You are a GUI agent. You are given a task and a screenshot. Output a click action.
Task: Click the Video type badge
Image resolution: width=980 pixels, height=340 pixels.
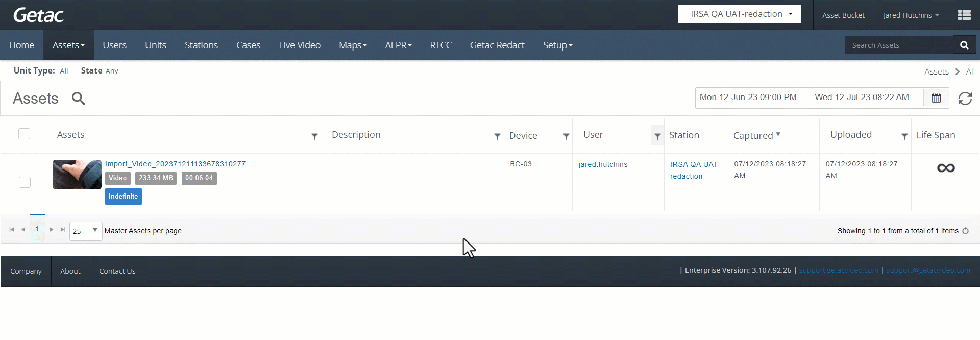pyautogui.click(x=117, y=178)
